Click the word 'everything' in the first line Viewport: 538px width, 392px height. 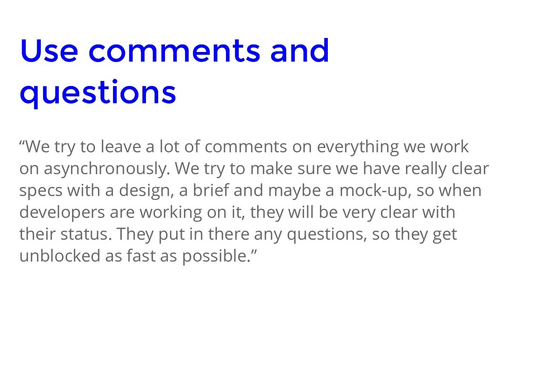point(357,147)
